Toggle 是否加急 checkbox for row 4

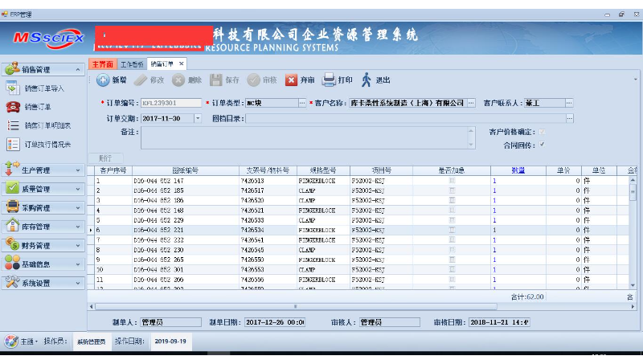(x=452, y=211)
